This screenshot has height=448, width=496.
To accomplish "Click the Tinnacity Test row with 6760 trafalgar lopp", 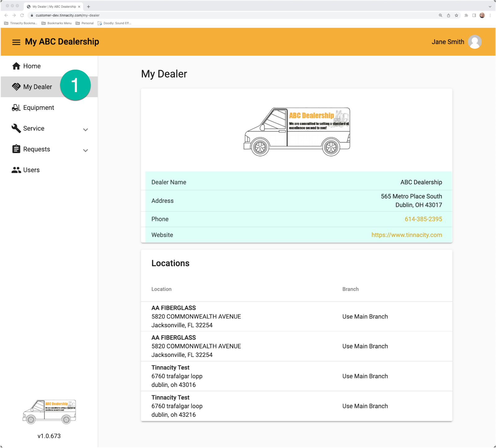I will coord(297,376).
